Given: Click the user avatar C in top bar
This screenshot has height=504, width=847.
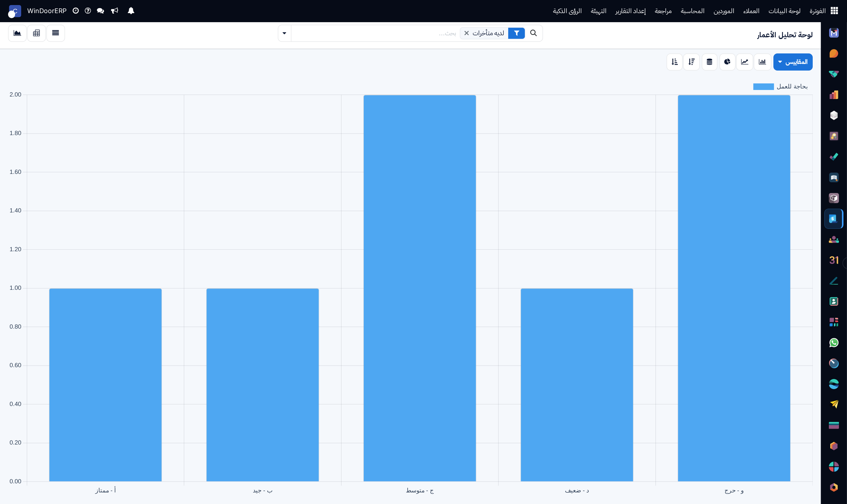Looking at the screenshot, I should tap(15, 11).
